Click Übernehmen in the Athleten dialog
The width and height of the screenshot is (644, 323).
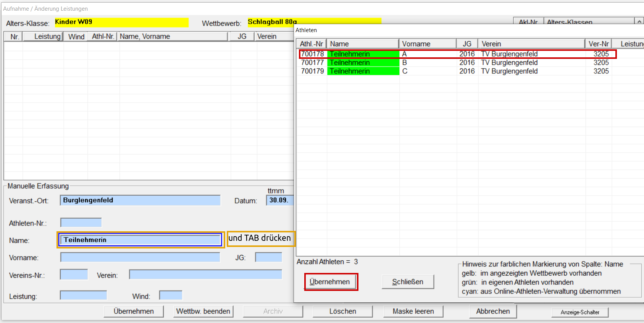(x=331, y=282)
